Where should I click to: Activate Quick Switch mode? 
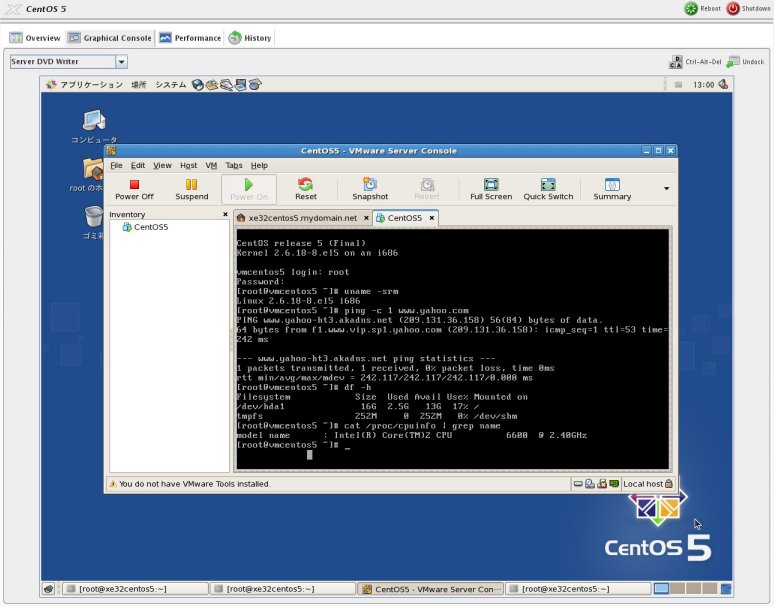[x=548, y=189]
